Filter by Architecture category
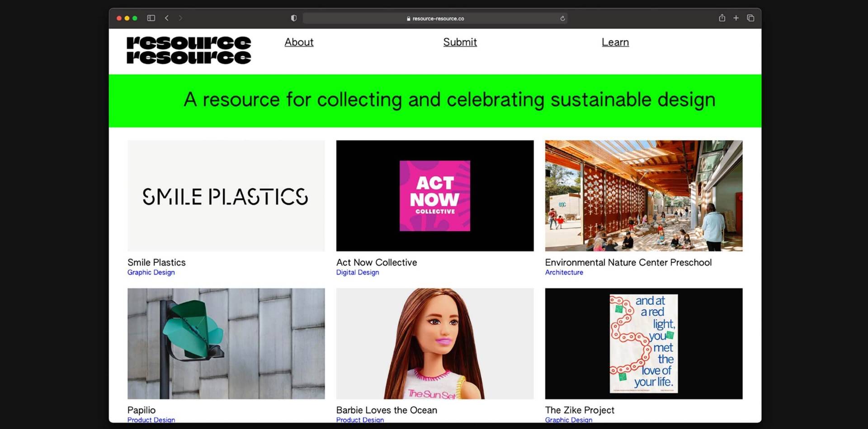 (564, 272)
